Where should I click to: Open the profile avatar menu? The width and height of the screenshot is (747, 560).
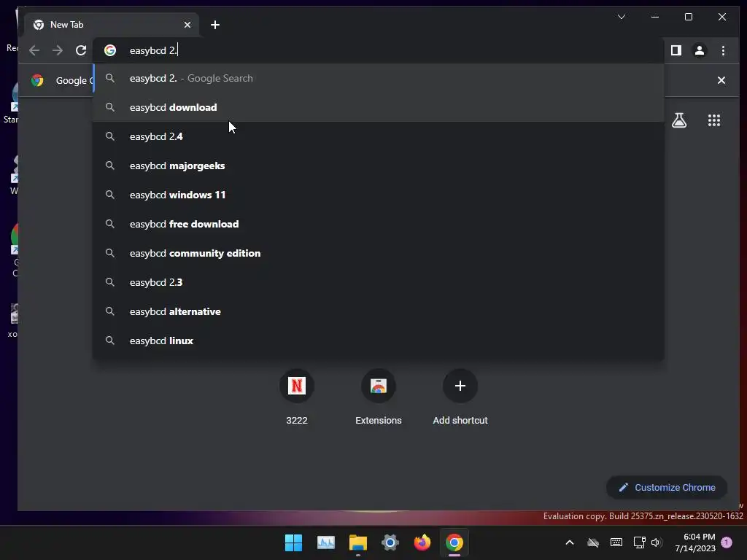pos(700,50)
